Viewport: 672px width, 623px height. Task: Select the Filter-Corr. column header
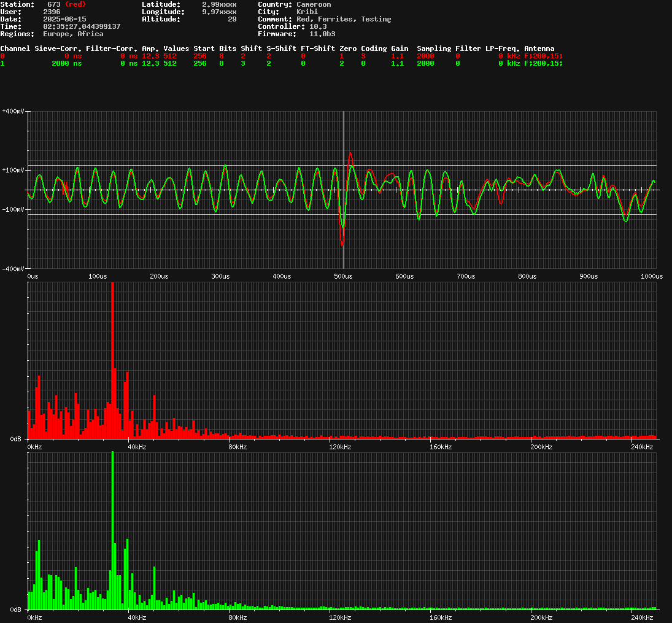(112, 48)
